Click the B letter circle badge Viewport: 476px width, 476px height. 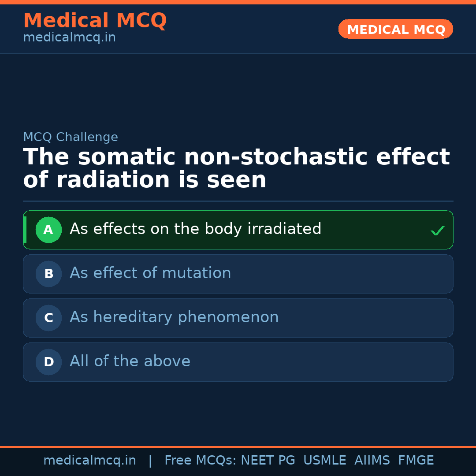click(x=48, y=274)
